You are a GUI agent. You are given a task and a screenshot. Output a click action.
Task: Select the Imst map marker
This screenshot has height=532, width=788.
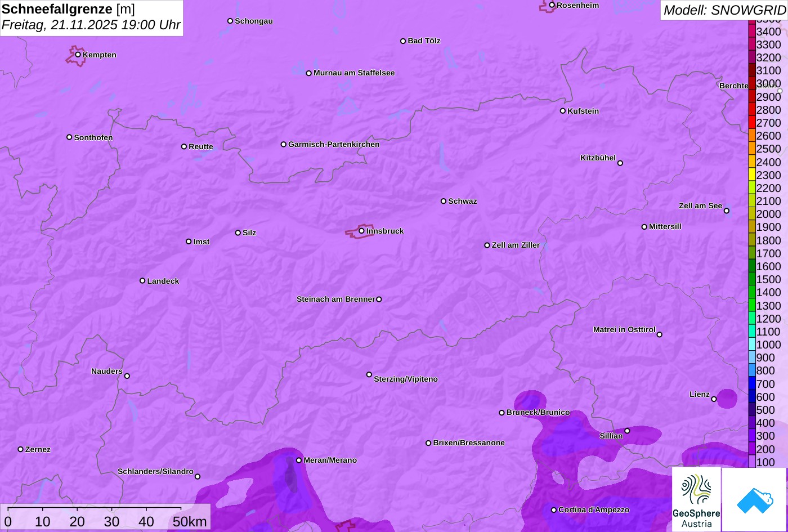(189, 242)
